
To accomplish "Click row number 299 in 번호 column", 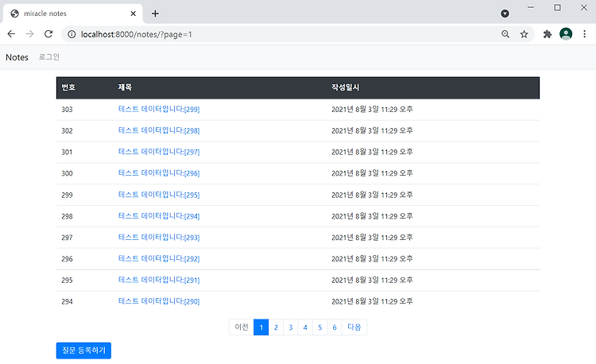I will coord(67,195).
